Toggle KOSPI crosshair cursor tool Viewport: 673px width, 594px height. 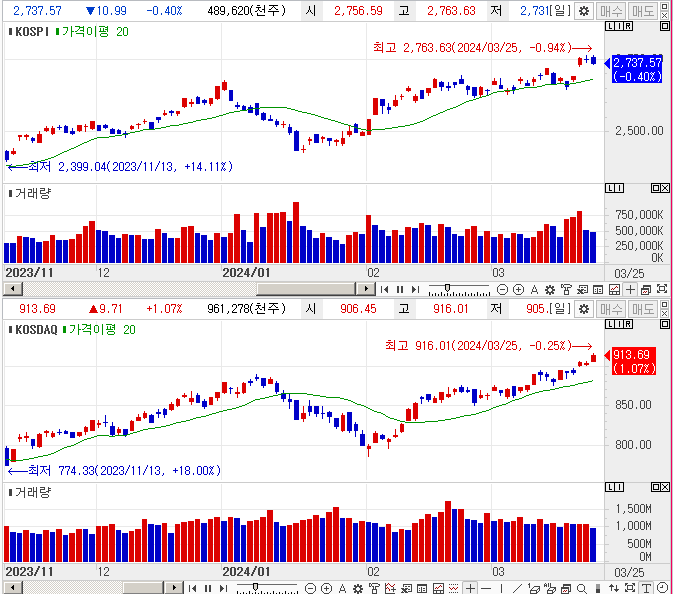pos(630,290)
